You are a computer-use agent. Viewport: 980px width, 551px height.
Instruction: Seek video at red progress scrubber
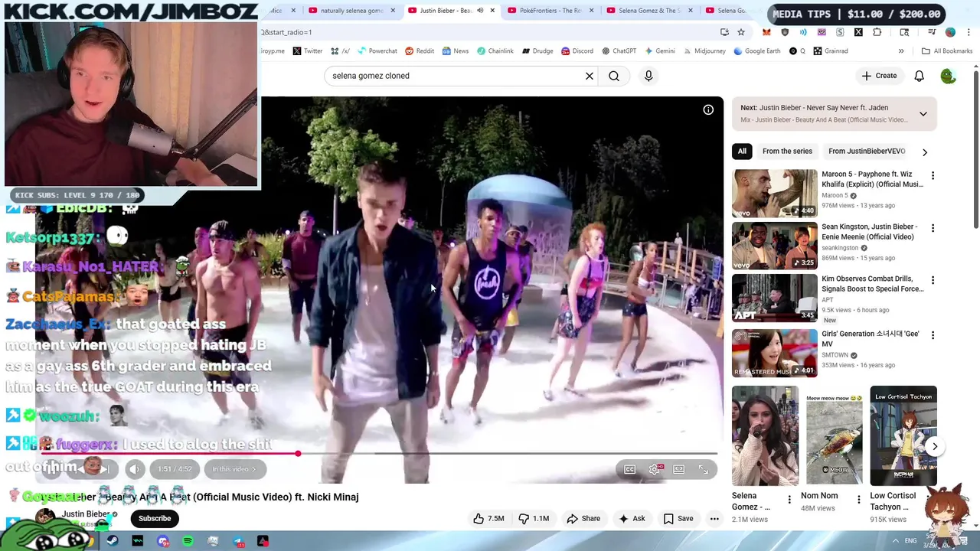(298, 454)
